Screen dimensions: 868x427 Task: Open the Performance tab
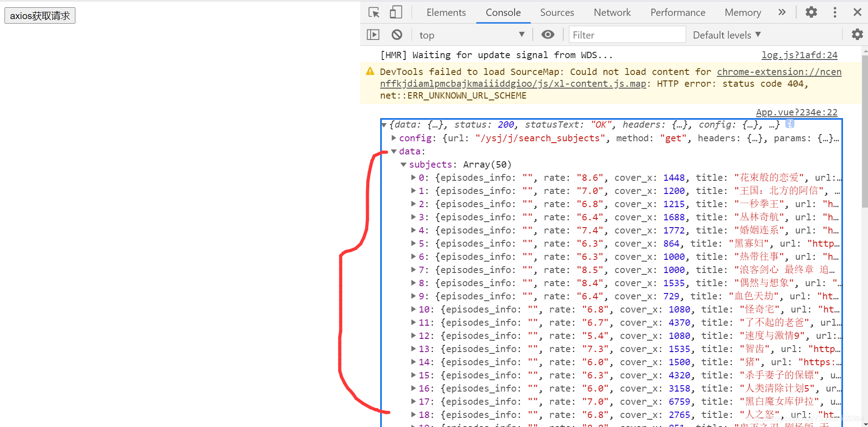pos(678,12)
